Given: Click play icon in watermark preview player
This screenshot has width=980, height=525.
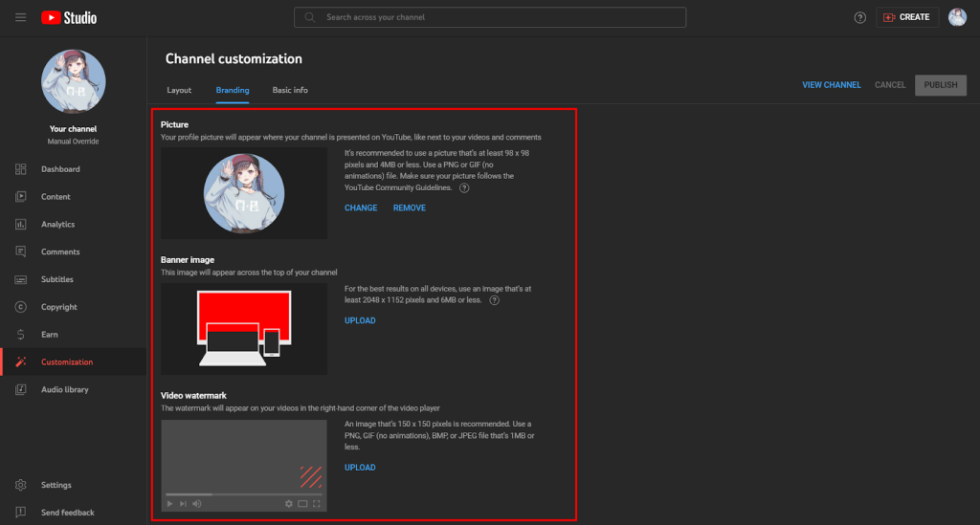Looking at the screenshot, I should (x=169, y=504).
